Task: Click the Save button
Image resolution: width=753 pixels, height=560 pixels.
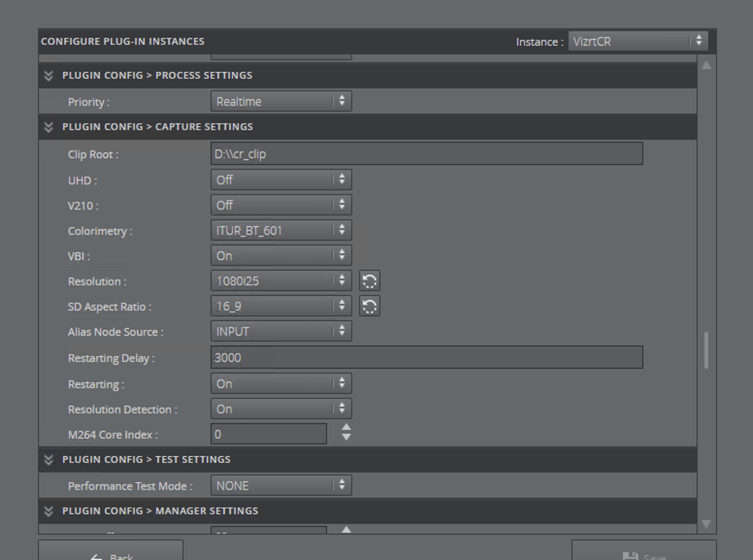Action: [x=644, y=553]
